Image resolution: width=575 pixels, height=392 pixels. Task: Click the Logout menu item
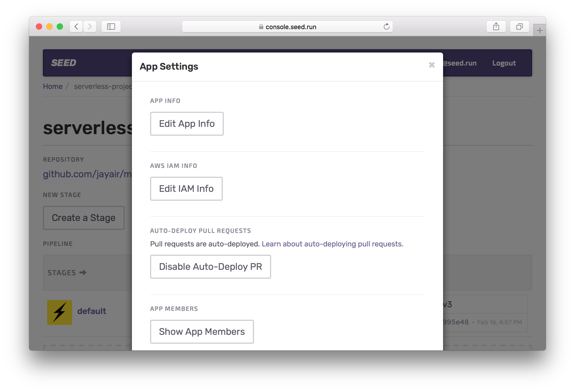[504, 63]
